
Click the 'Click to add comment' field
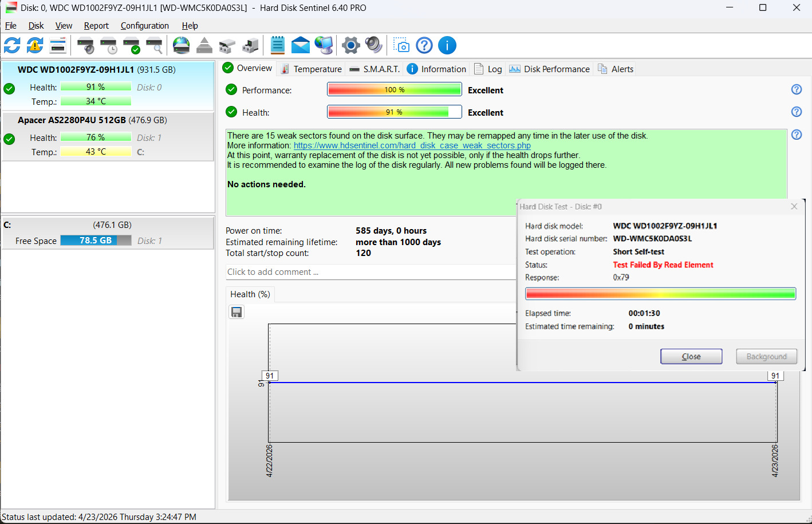click(371, 272)
